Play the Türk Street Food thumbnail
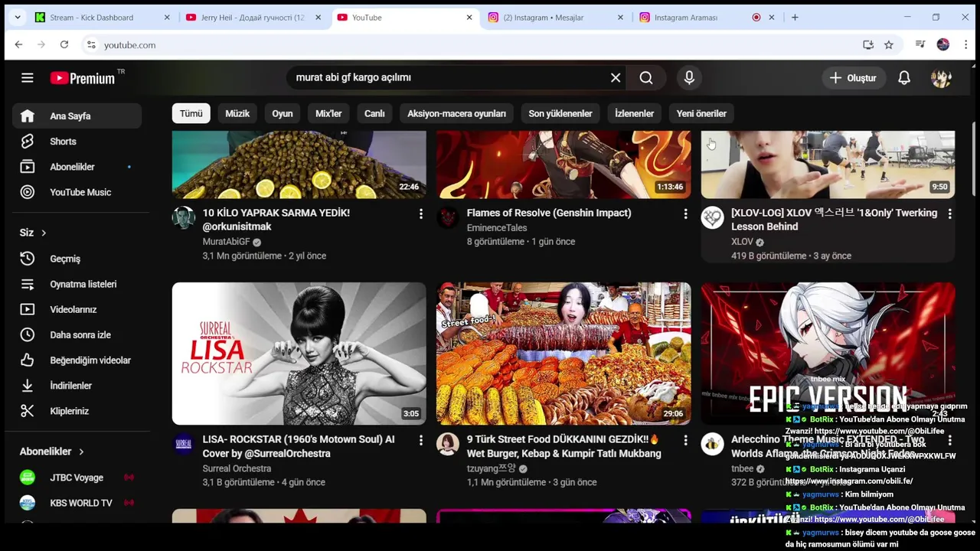Image resolution: width=980 pixels, height=551 pixels. point(563,354)
